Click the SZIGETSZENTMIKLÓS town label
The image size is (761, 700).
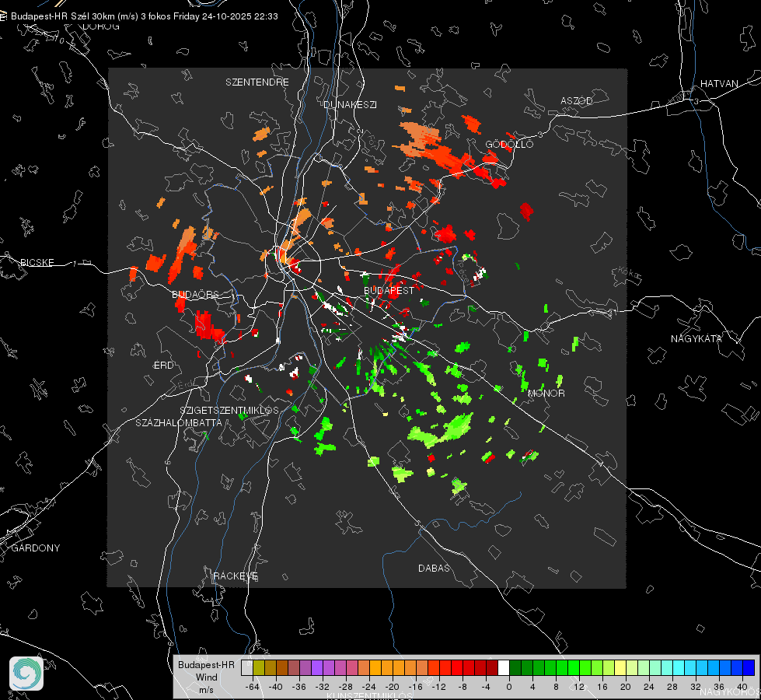[x=229, y=411]
